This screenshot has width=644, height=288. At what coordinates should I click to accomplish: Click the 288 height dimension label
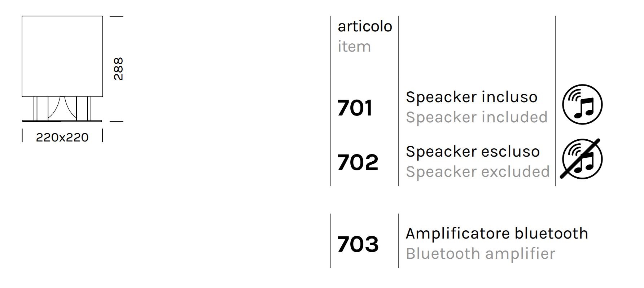118,69
